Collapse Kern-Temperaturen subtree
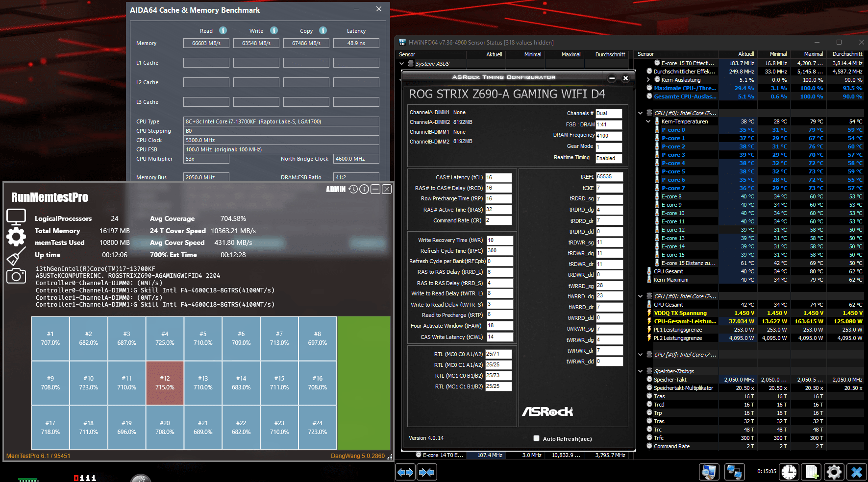 [648, 121]
